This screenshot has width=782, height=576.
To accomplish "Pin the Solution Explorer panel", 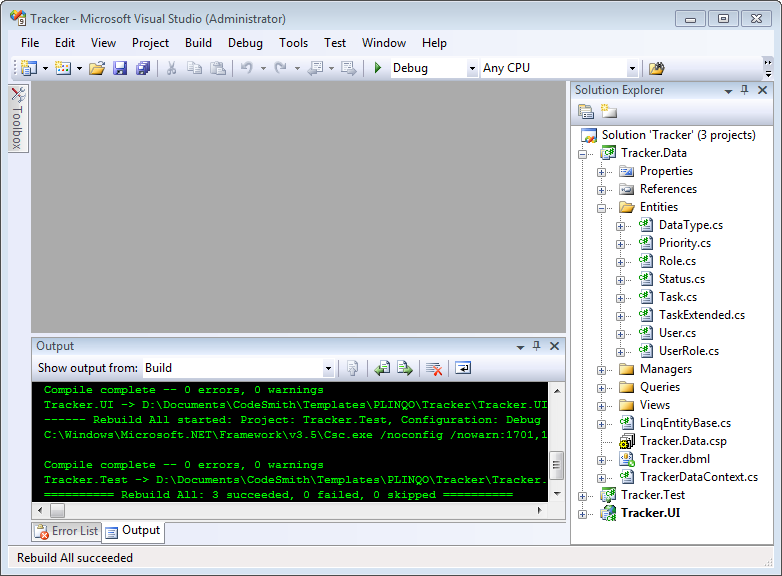I will pyautogui.click(x=745, y=90).
